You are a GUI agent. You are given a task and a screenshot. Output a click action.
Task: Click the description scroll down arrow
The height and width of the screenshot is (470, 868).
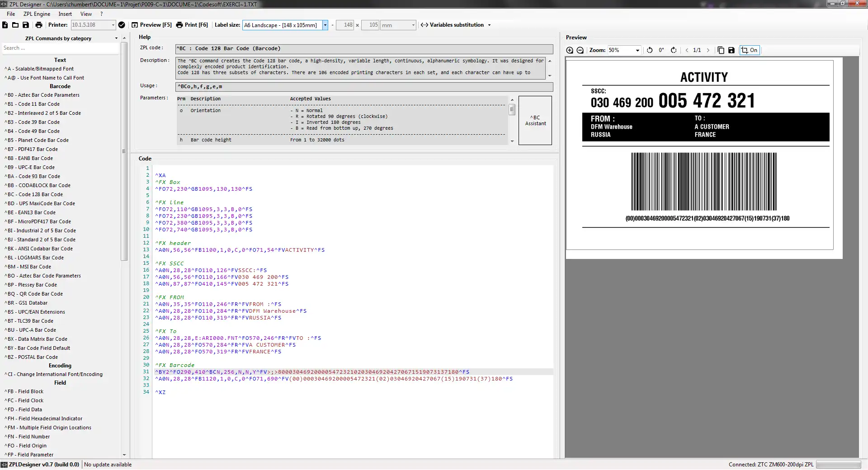point(550,76)
